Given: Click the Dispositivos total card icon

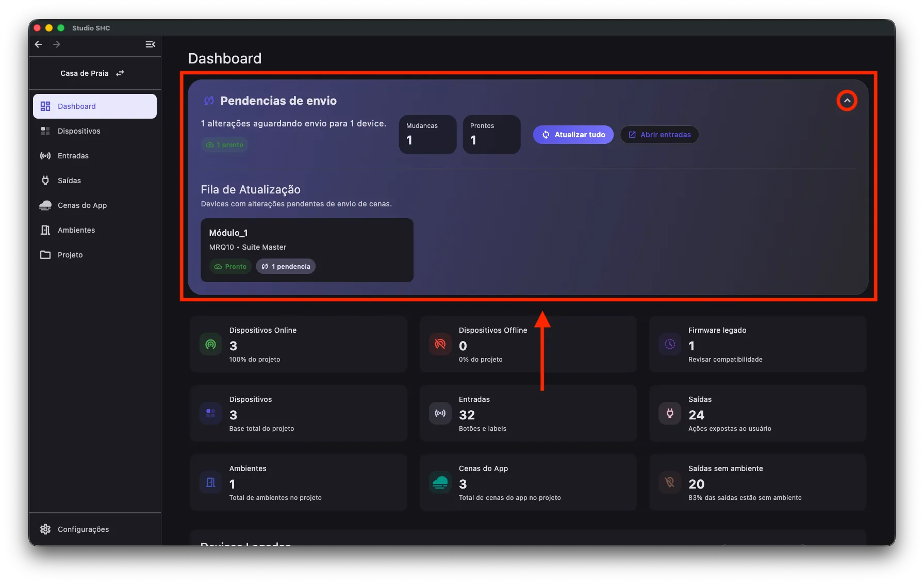Looking at the screenshot, I should click(x=210, y=413).
